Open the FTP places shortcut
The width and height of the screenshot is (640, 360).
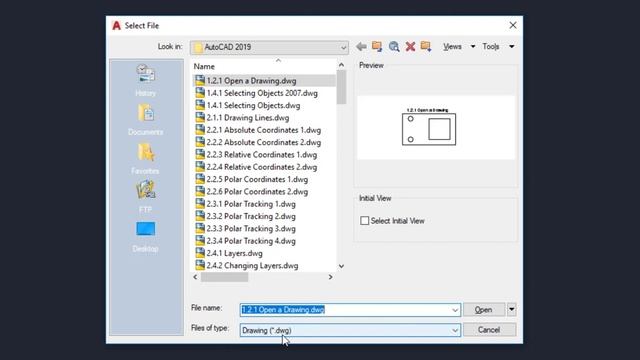click(x=145, y=197)
